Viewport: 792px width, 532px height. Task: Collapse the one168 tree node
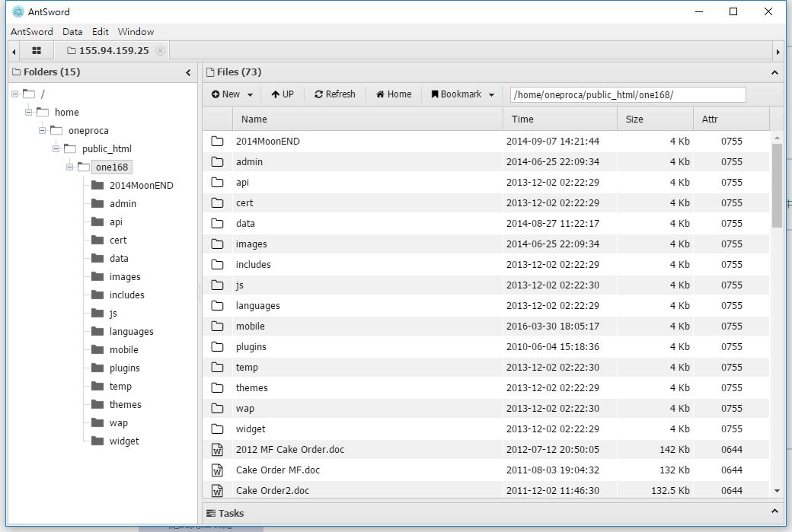click(x=70, y=167)
